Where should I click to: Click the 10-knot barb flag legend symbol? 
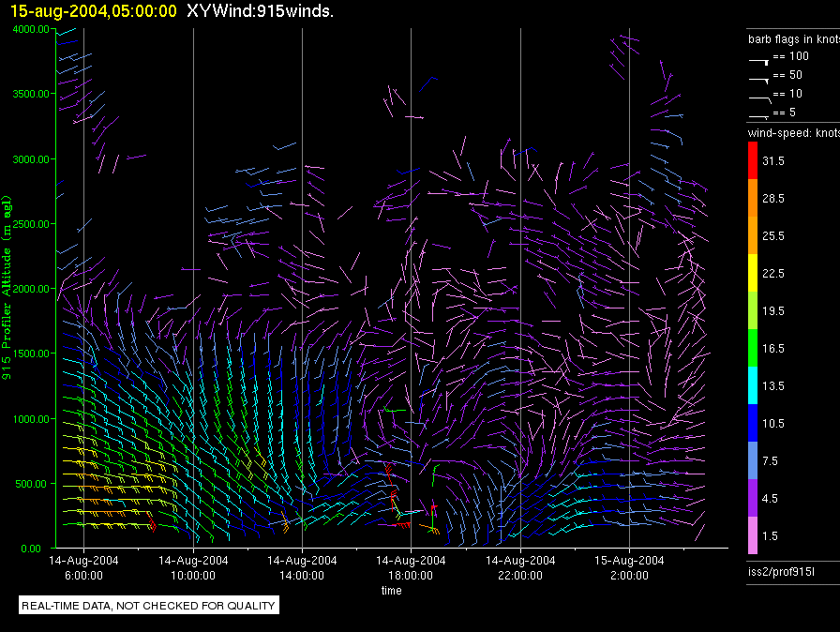(759, 99)
